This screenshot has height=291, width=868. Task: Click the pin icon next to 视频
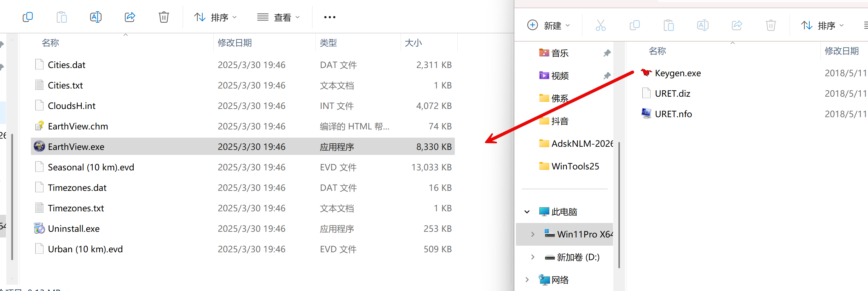pos(607,76)
